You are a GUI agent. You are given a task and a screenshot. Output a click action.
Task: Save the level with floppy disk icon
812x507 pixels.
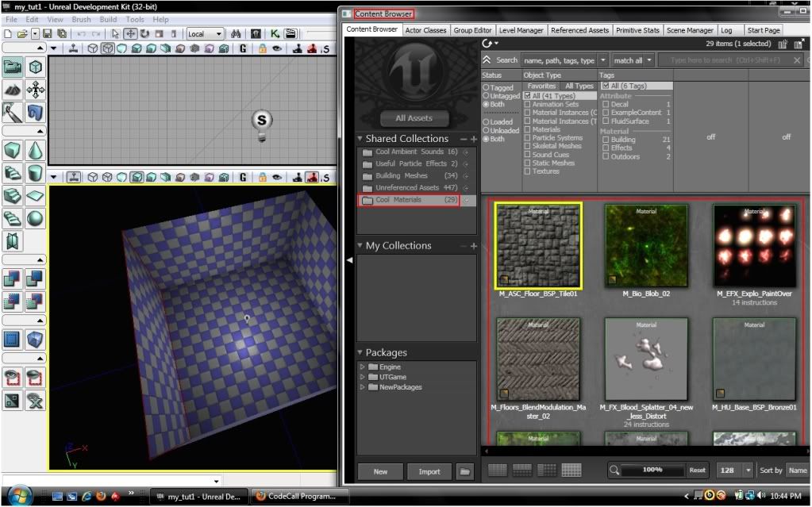tap(47, 34)
